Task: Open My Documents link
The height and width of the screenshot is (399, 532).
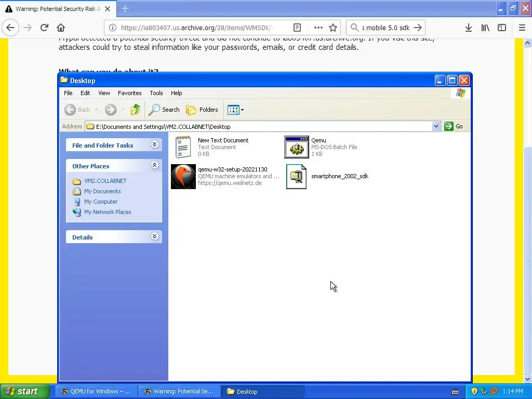Action: [102, 191]
